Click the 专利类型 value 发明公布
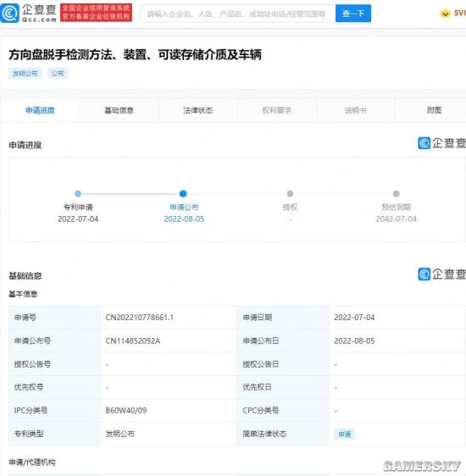The height and width of the screenshot is (476, 466). coord(120,434)
